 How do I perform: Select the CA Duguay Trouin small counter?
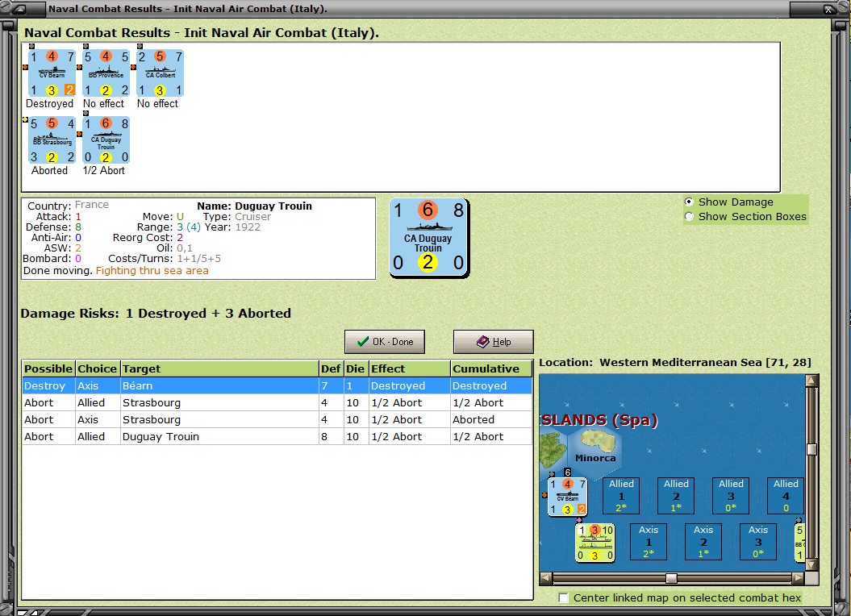coord(106,140)
